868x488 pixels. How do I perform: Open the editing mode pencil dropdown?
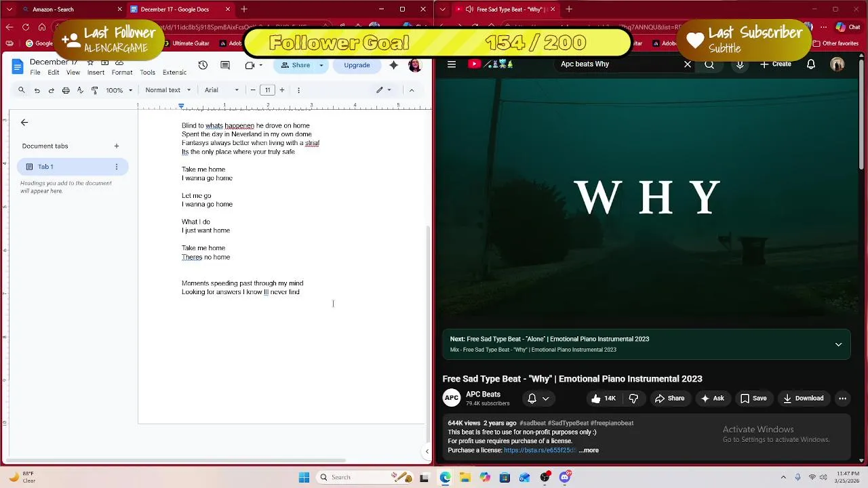[384, 89]
